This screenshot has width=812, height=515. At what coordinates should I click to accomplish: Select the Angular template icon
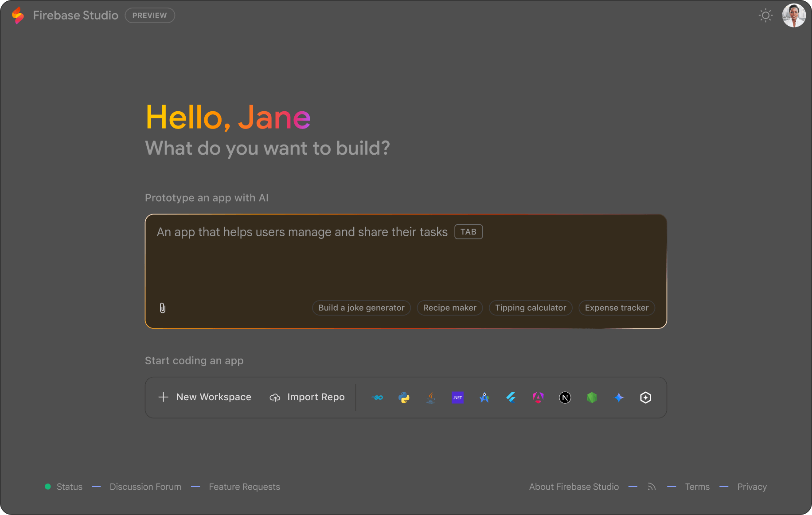538,398
